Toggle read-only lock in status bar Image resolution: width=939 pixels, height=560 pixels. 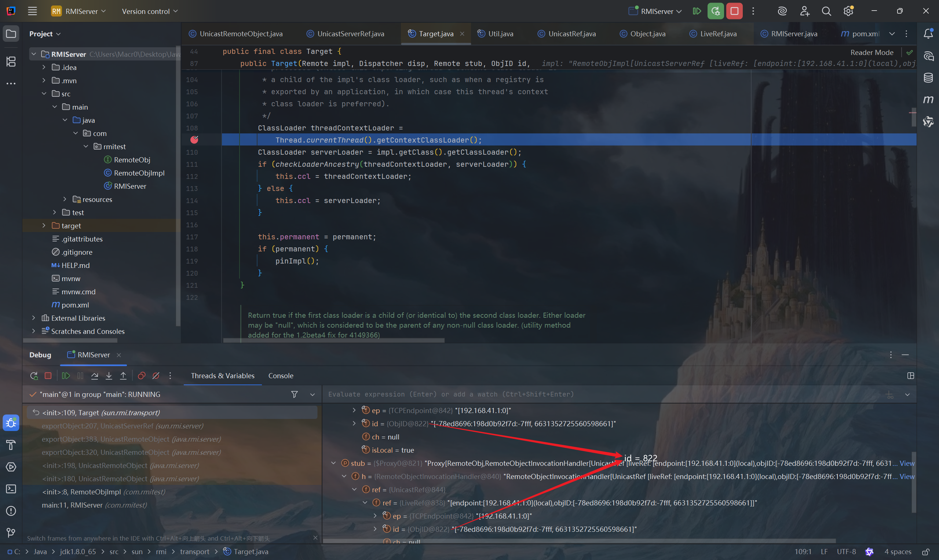click(925, 552)
